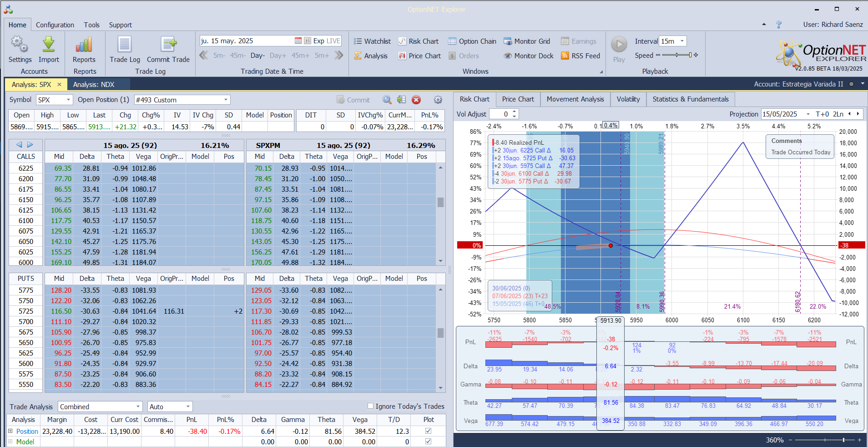Switch to the Tools ribbon tab

(91, 25)
